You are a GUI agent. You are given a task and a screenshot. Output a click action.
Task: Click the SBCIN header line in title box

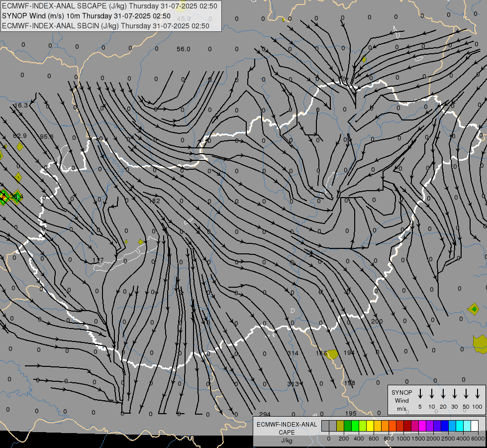click(x=105, y=26)
